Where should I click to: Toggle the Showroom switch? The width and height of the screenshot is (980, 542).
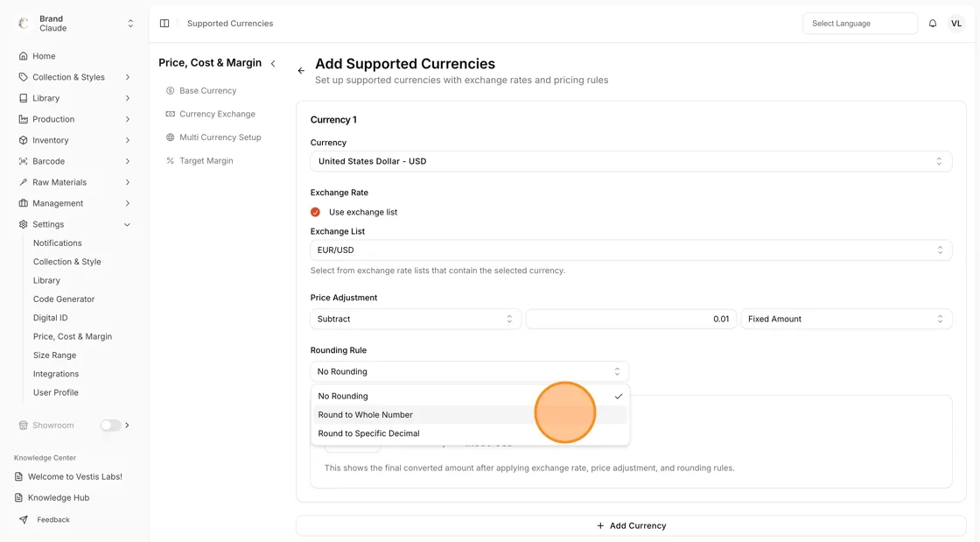[x=110, y=425]
